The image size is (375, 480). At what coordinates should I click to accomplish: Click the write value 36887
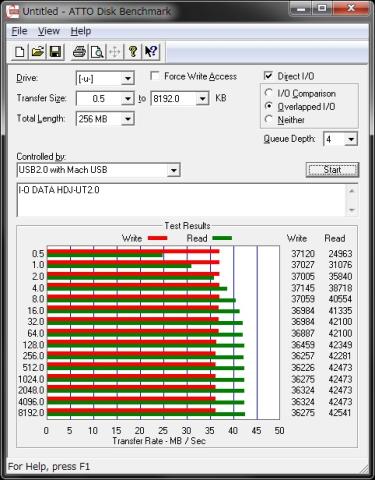pos(303,333)
